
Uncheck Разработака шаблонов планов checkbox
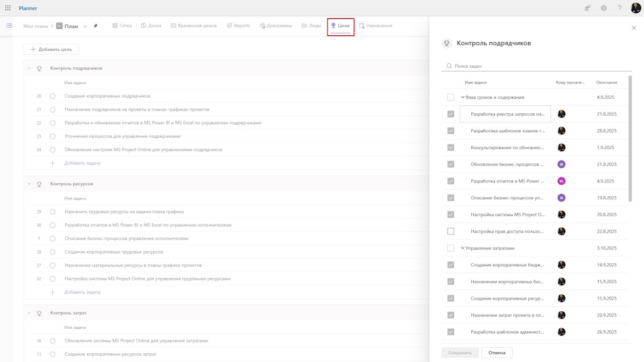pos(451,131)
